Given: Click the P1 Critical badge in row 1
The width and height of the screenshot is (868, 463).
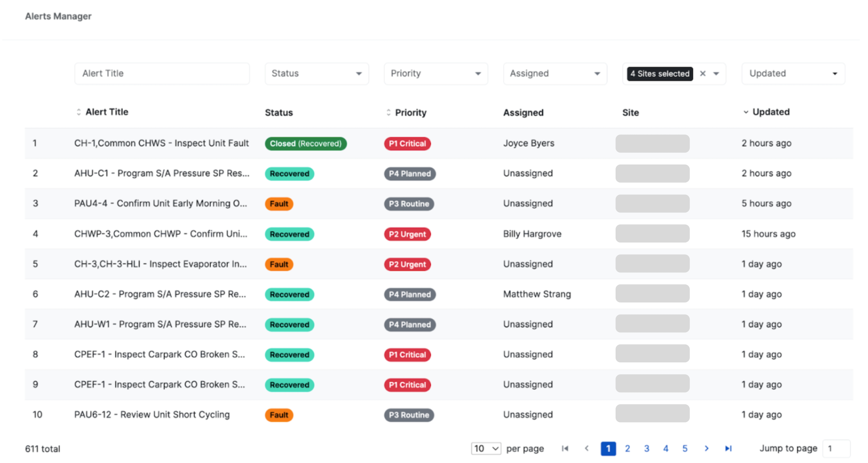Looking at the screenshot, I should [x=407, y=143].
